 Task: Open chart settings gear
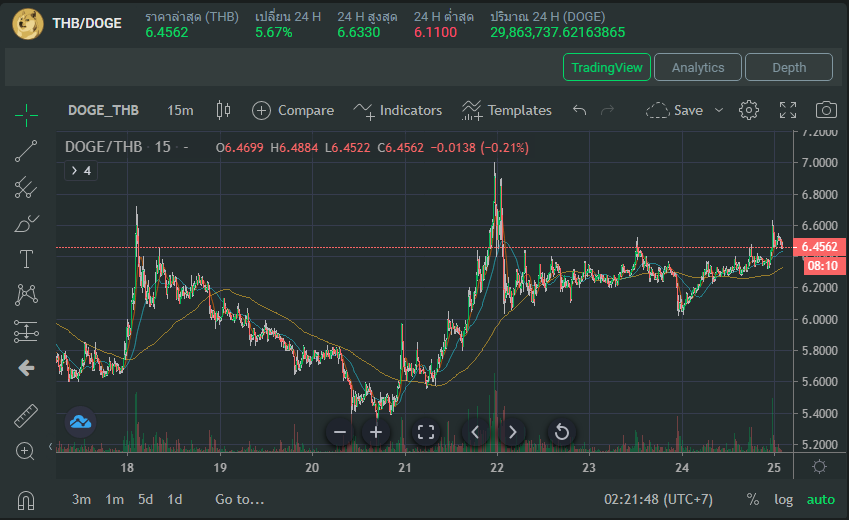coord(749,110)
